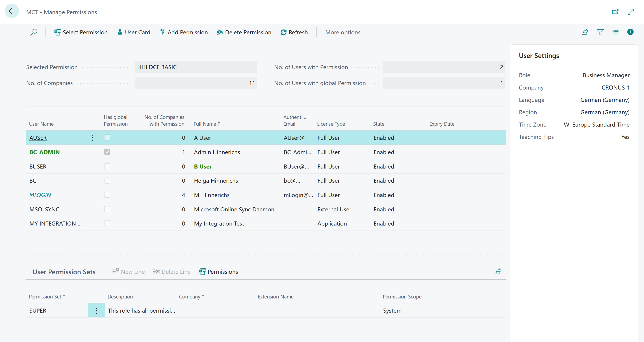The image size is (644, 342).
Task: Toggle global permission checkbox for AUSER
Action: point(107,138)
